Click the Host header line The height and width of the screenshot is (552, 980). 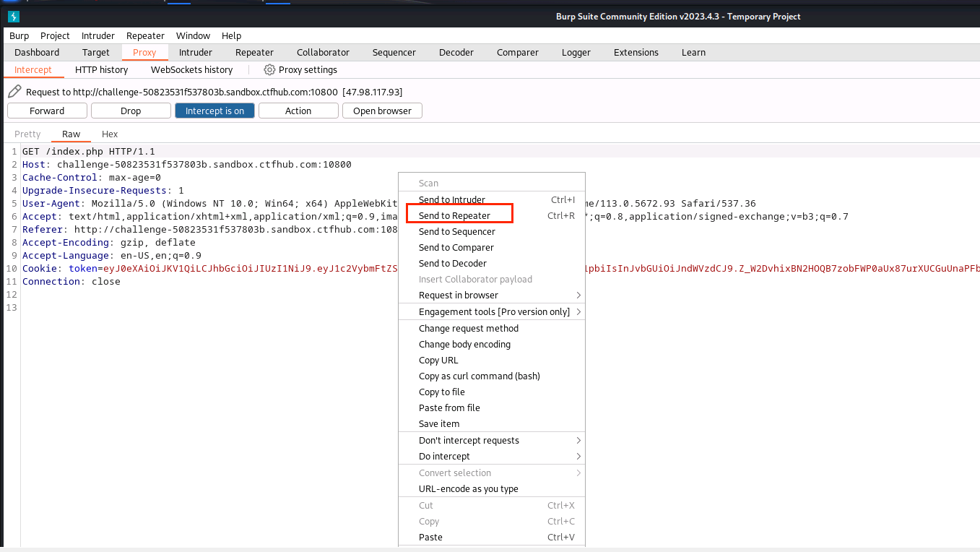[187, 164]
